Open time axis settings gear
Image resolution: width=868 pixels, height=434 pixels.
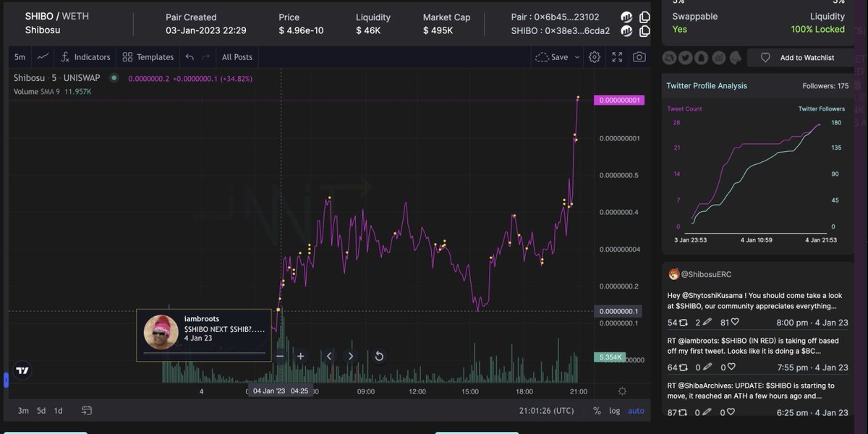622,391
